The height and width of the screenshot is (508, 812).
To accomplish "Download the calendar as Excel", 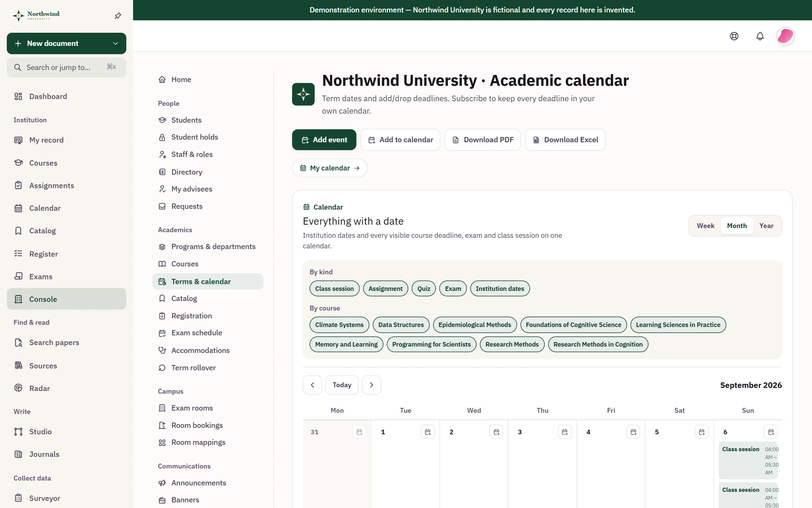I will tap(565, 140).
